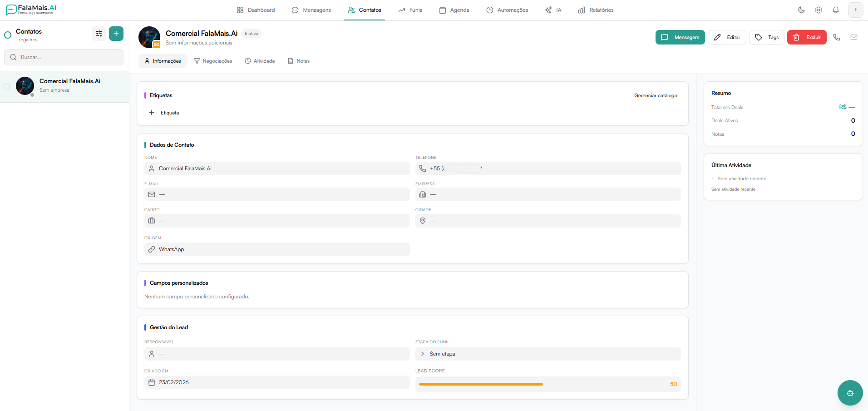Navigate to Funis
868x411 pixels.
[x=410, y=10]
